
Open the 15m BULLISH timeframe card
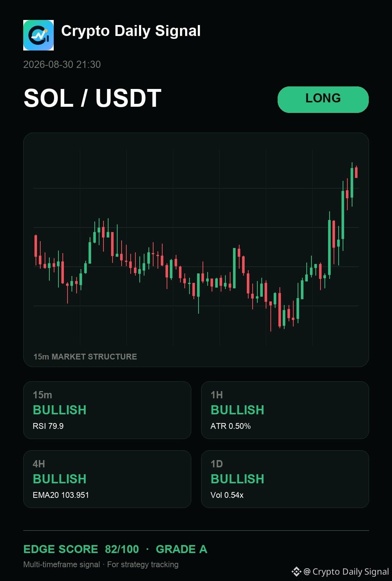(x=107, y=410)
